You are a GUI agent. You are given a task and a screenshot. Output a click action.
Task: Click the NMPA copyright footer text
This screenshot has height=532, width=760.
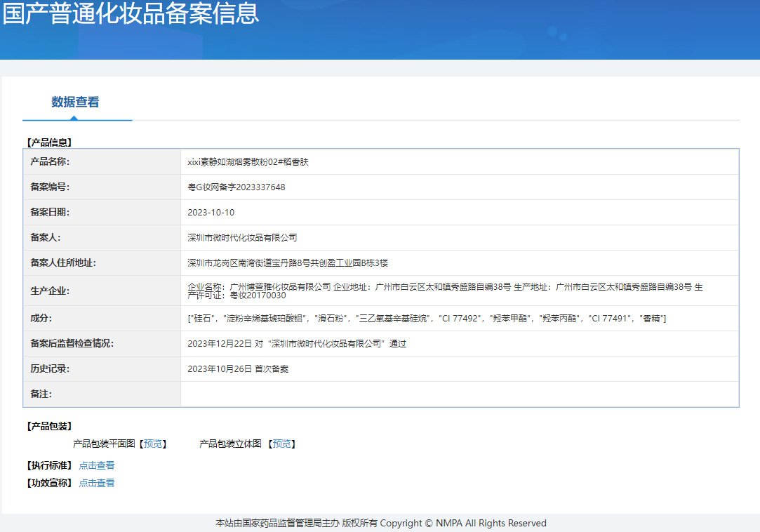click(x=380, y=523)
